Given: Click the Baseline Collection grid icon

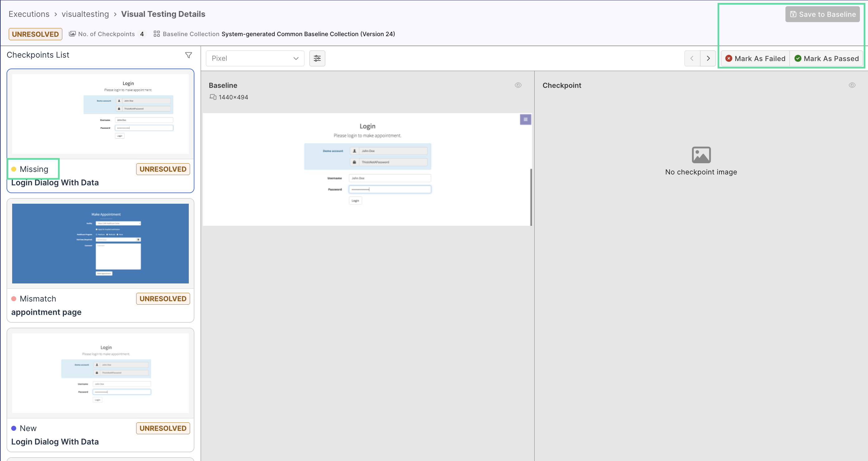Looking at the screenshot, I should click(x=156, y=34).
